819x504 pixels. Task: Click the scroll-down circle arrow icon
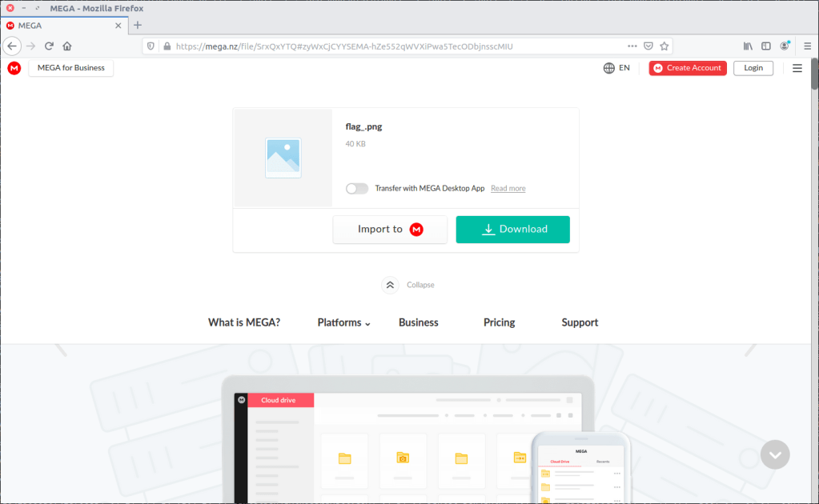click(775, 454)
